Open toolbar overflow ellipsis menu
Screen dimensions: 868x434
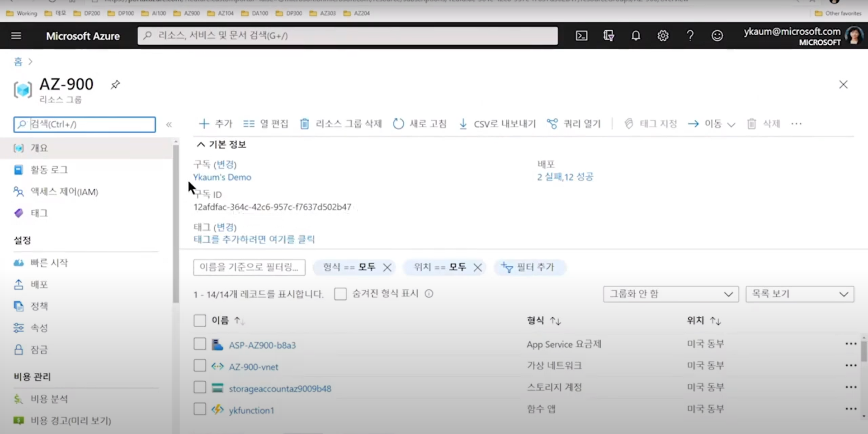click(x=796, y=123)
